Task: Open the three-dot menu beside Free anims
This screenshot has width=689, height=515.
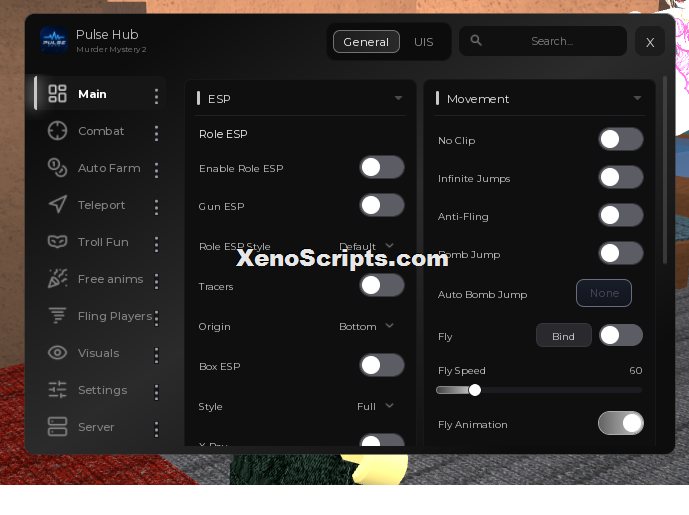Action: tap(156, 281)
